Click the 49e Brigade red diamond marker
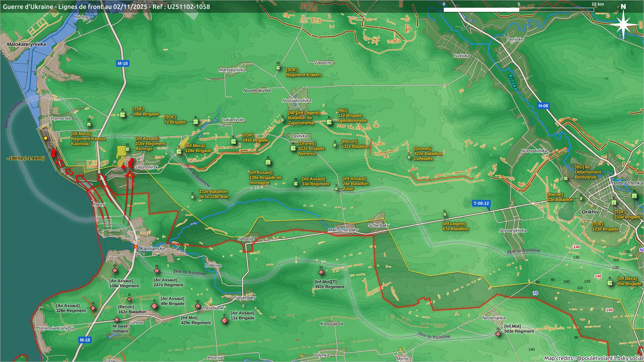This screenshot has width=644, height=362. coord(154,306)
